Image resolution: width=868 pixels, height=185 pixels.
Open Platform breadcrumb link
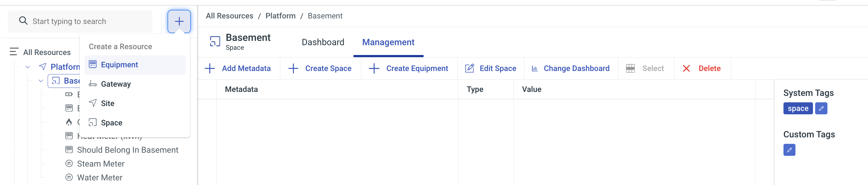[x=280, y=16]
